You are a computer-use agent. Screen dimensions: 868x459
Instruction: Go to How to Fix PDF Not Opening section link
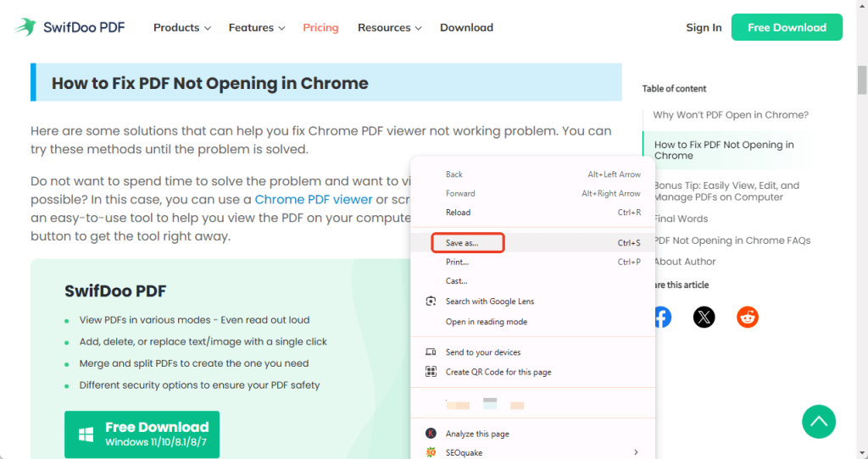(724, 150)
